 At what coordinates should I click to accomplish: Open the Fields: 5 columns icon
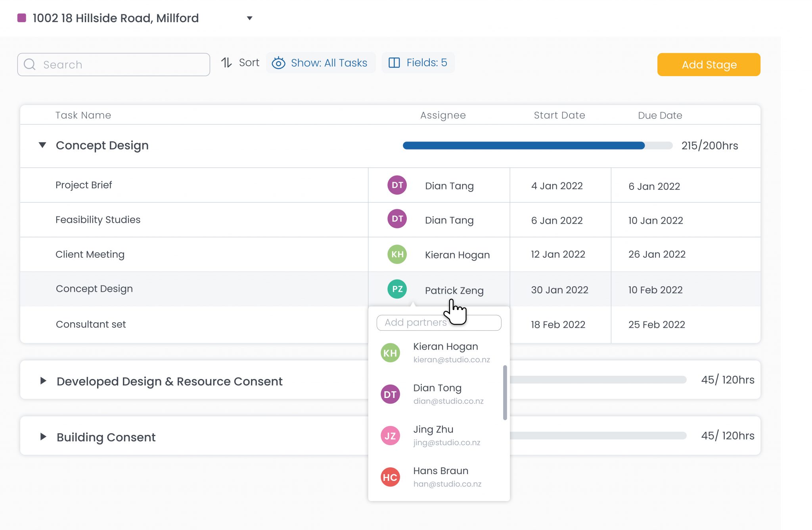(x=395, y=62)
